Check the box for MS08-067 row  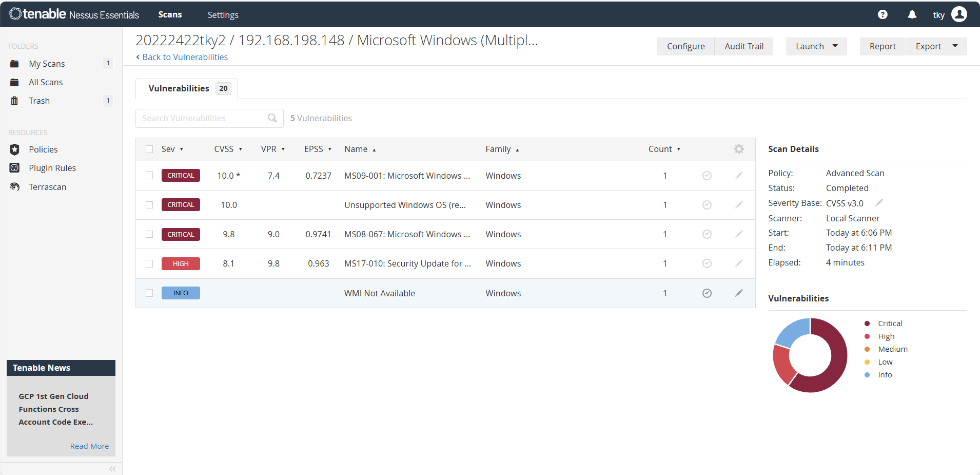point(149,234)
